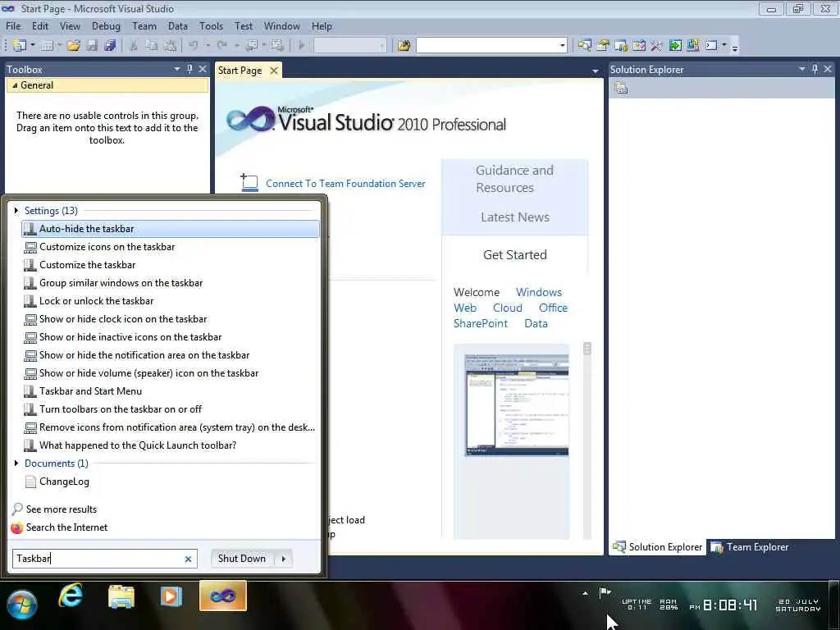Click the Paste toolbar icon
Viewport: 840px width, 630px height.
pyautogui.click(x=170, y=46)
